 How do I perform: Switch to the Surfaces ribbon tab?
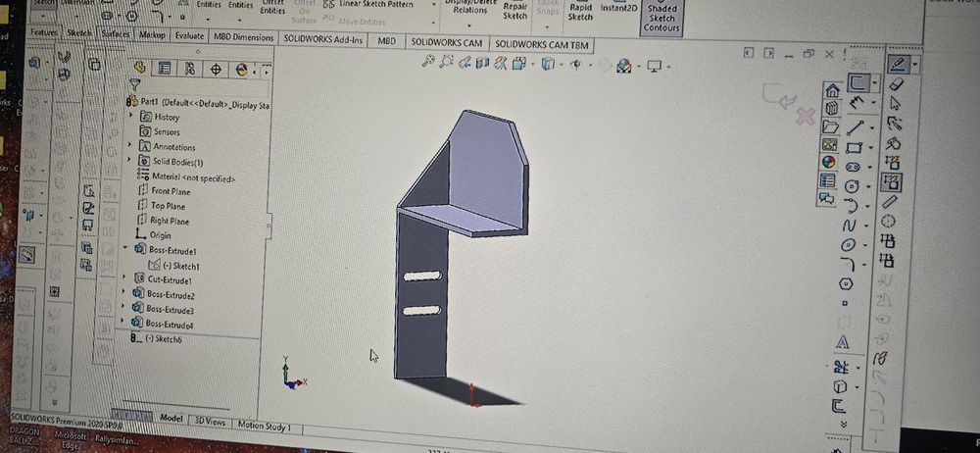click(116, 34)
